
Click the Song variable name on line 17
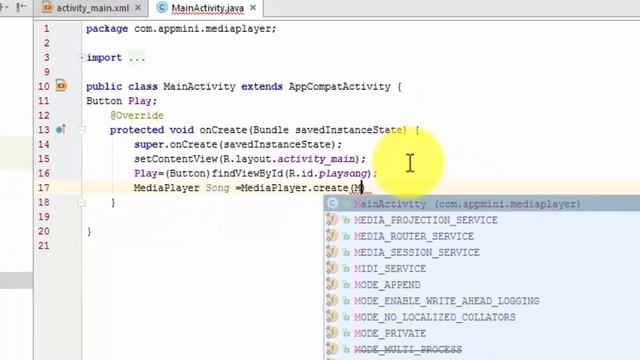[x=218, y=188]
